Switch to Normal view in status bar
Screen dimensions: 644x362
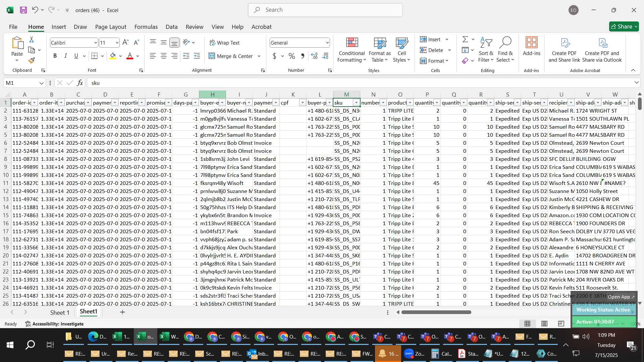[527, 323]
